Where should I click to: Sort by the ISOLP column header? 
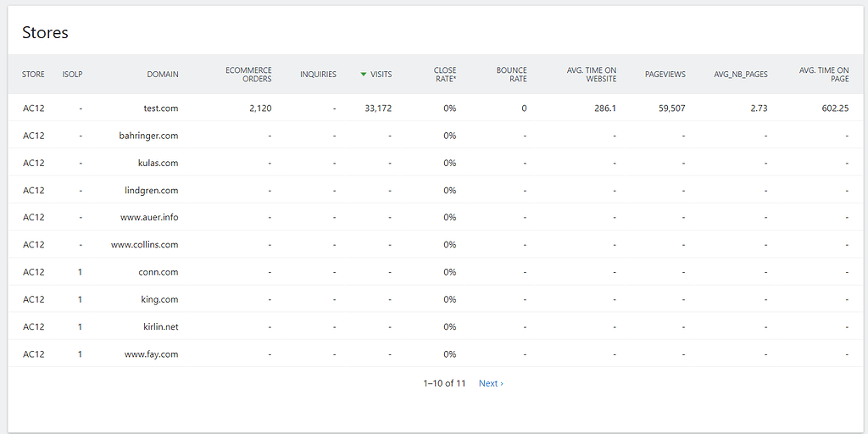click(x=73, y=75)
